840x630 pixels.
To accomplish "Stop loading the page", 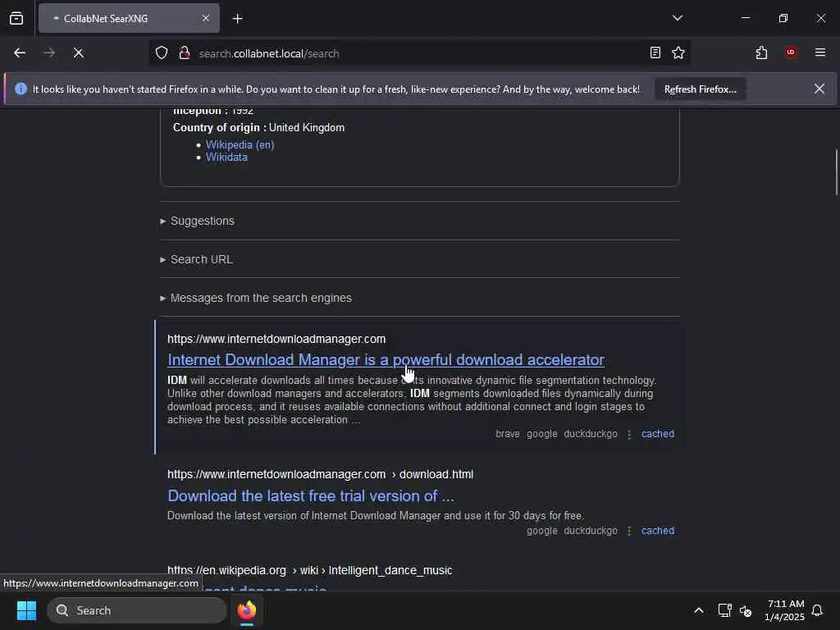I will click(78, 53).
